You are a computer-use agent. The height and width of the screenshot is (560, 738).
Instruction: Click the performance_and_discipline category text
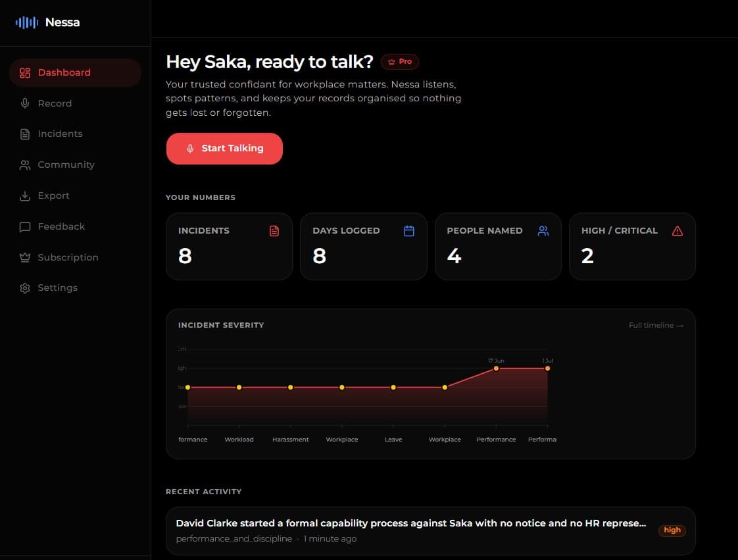point(234,539)
